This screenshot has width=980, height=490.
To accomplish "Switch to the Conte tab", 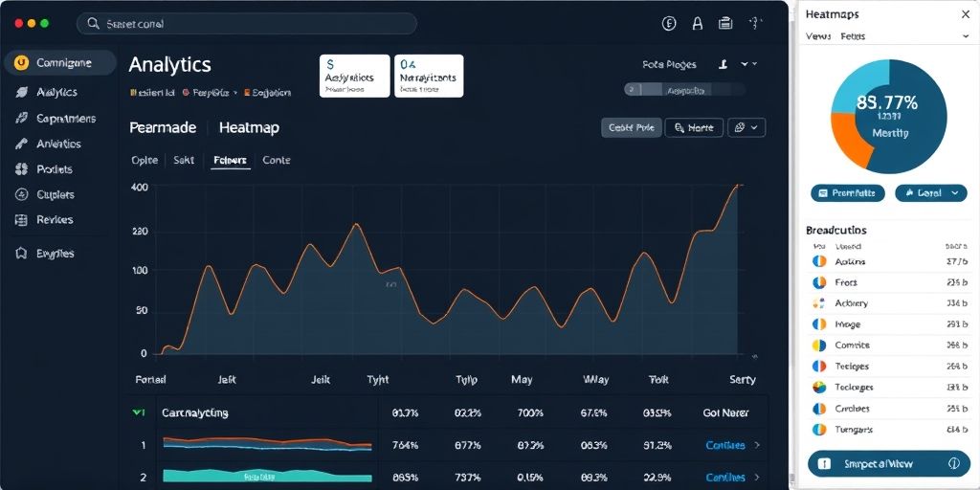I will 276,161.
